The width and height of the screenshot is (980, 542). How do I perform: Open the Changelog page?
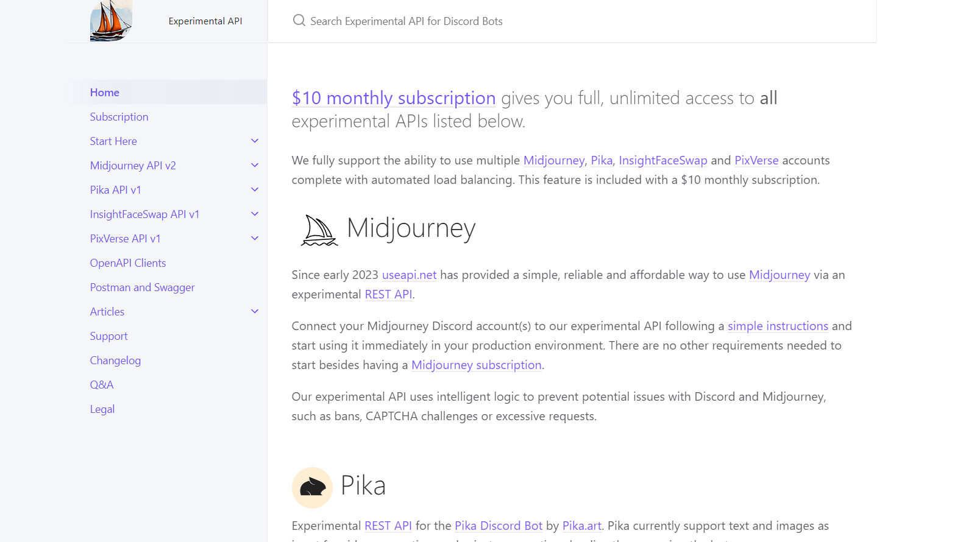115,360
